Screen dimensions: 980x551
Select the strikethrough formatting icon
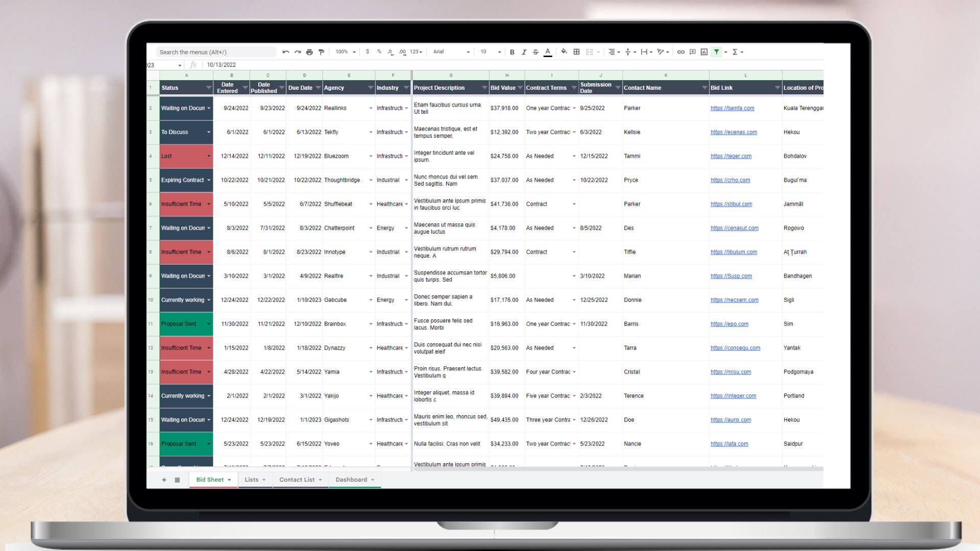[x=535, y=52]
